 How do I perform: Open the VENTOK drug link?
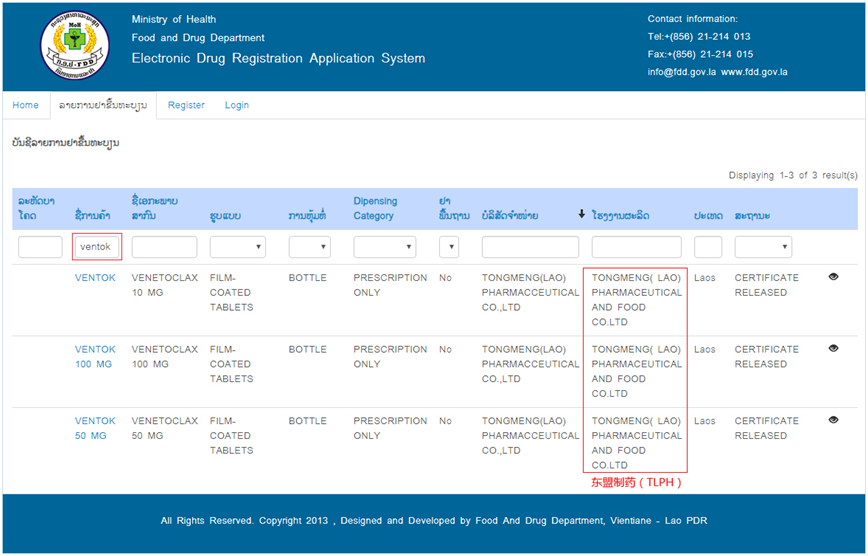(95, 277)
